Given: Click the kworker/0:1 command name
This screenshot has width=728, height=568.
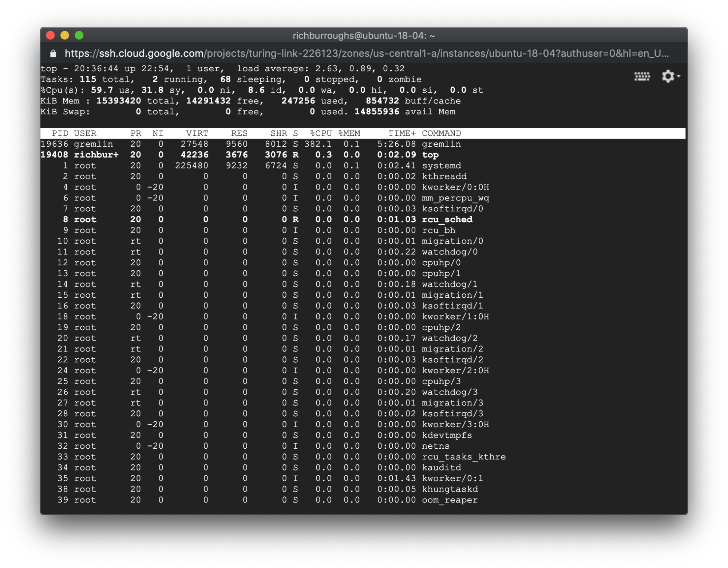Looking at the screenshot, I should tap(452, 478).
